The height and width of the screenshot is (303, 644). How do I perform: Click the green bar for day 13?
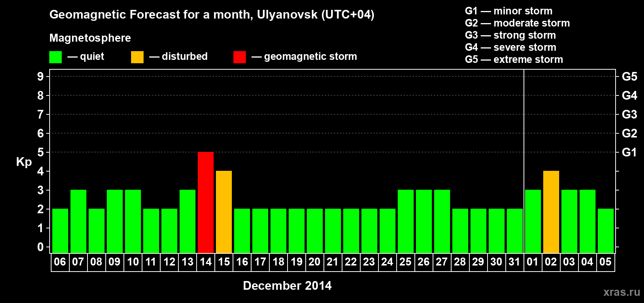[x=188, y=222]
